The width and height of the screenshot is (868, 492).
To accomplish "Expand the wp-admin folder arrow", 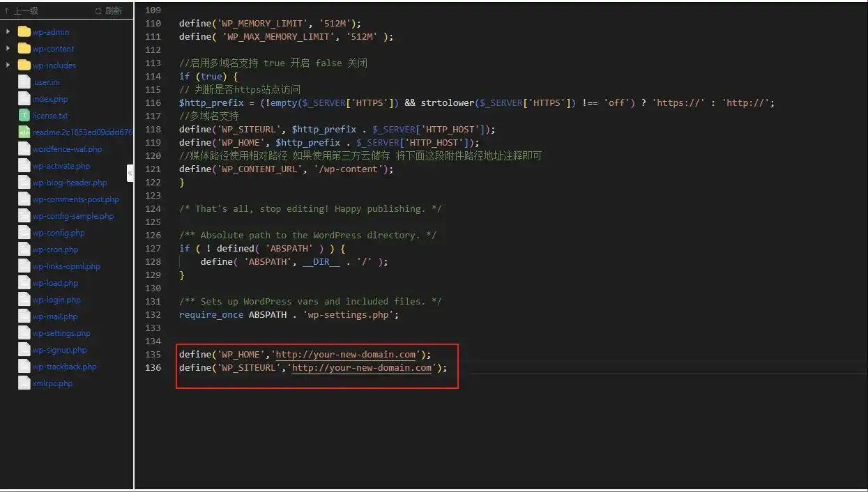I will 8,32.
